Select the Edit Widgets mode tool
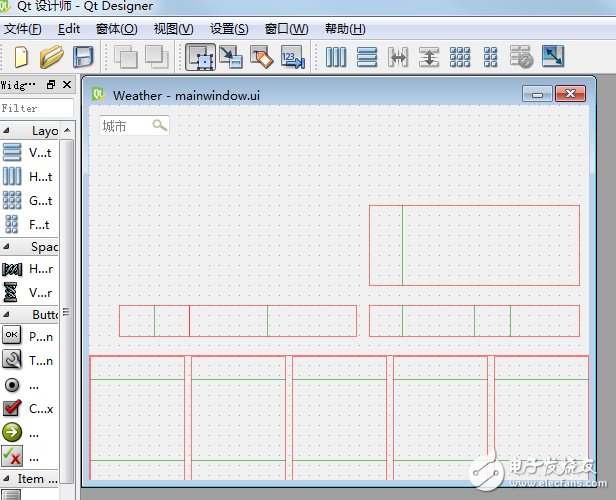This screenshot has height=500, width=616. pos(200,57)
